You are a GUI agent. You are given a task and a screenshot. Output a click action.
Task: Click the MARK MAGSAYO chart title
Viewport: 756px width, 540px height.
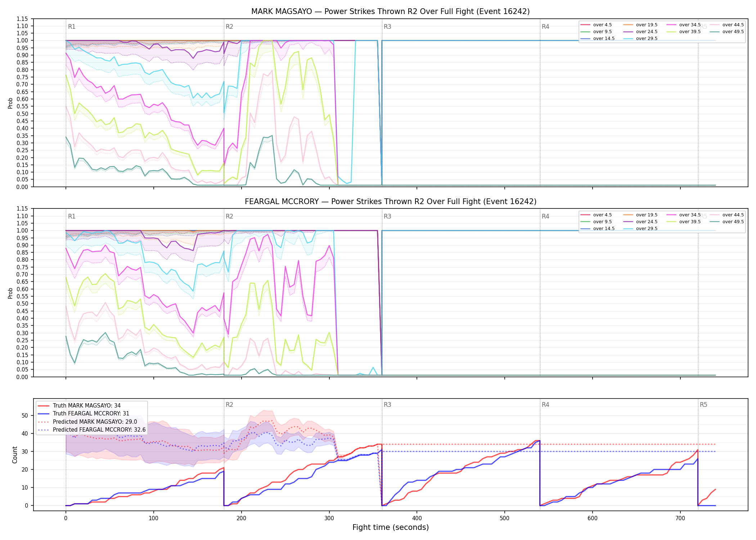391,12
